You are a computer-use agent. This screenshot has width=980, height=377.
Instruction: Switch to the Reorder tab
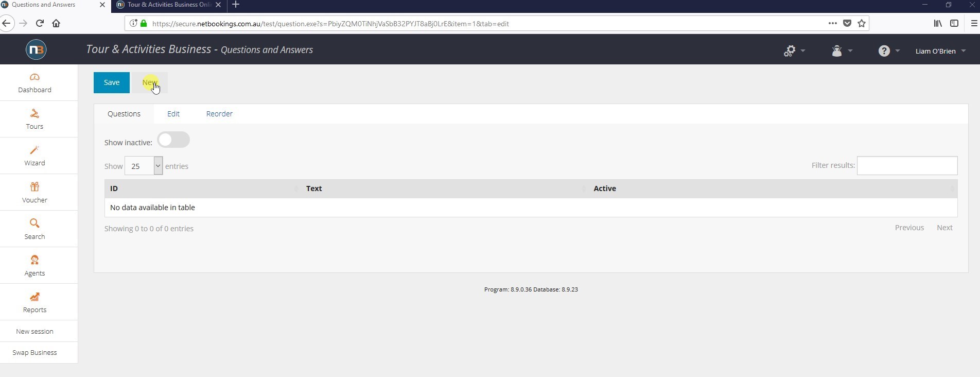point(219,114)
